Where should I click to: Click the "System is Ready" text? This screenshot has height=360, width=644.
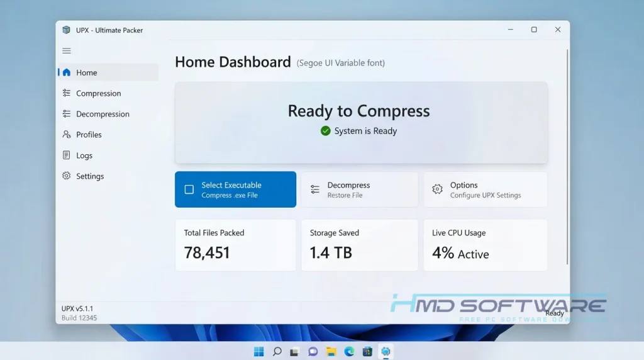(x=365, y=131)
